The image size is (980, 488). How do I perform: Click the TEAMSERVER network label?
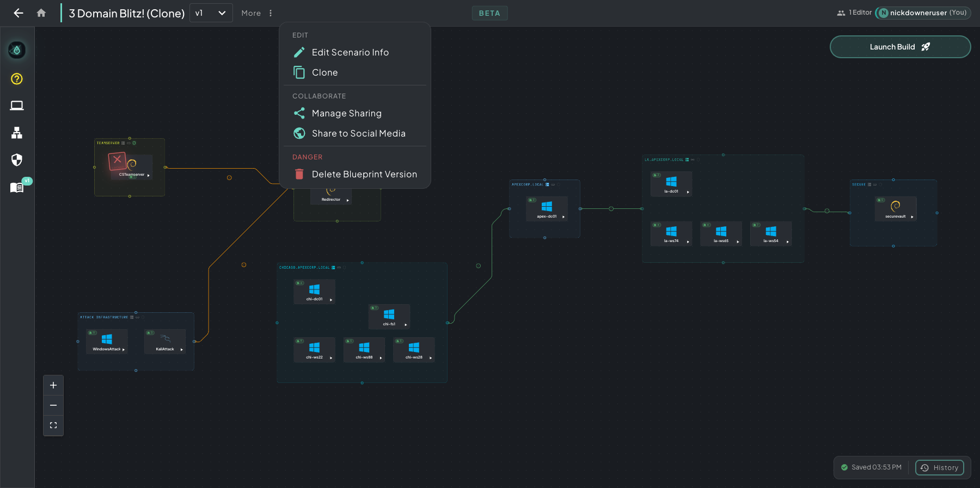point(108,143)
